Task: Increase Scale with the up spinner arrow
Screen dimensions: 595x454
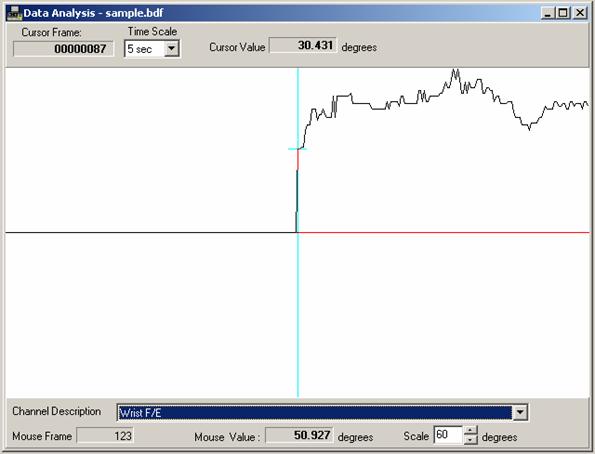Action: click(x=470, y=430)
